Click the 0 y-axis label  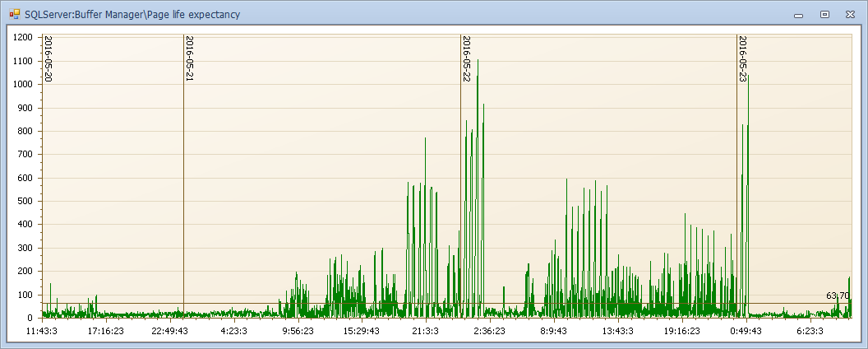31,318
